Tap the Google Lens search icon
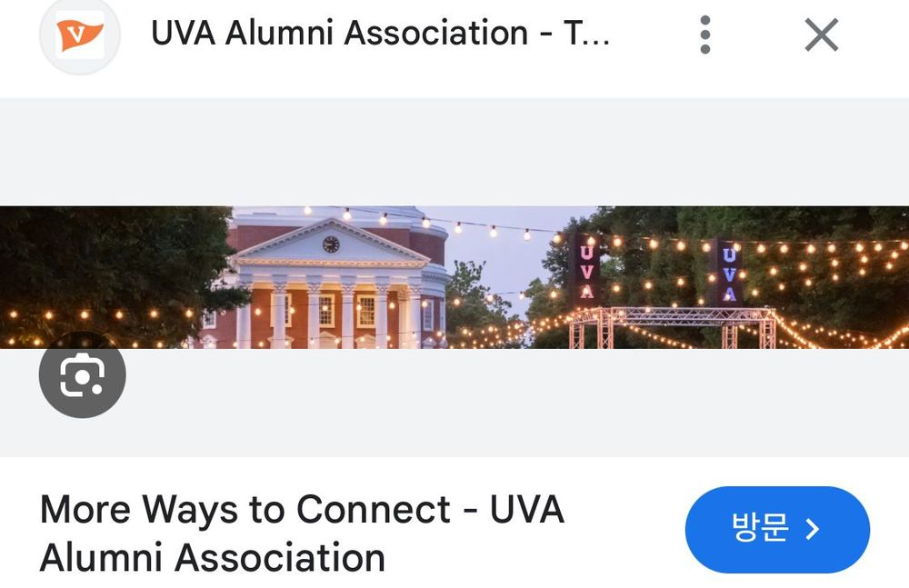Screen dimensions: 909x588 83,374
